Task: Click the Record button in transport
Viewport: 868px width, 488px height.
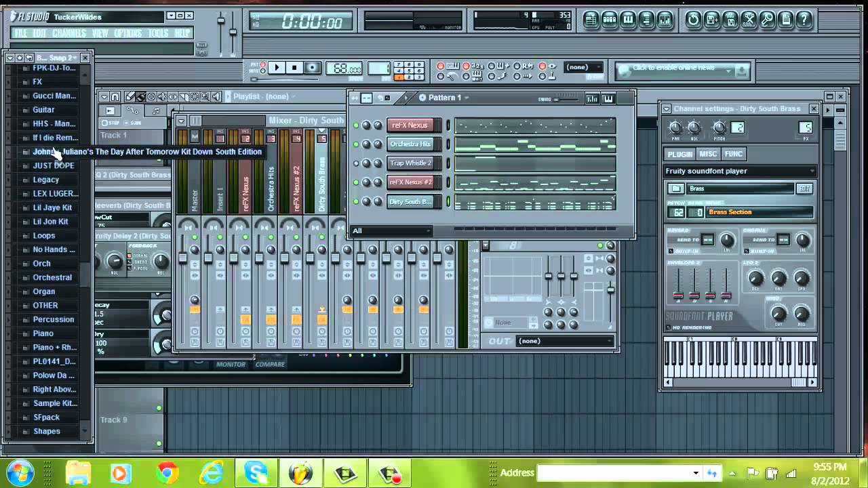Action: pyautogui.click(x=313, y=68)
